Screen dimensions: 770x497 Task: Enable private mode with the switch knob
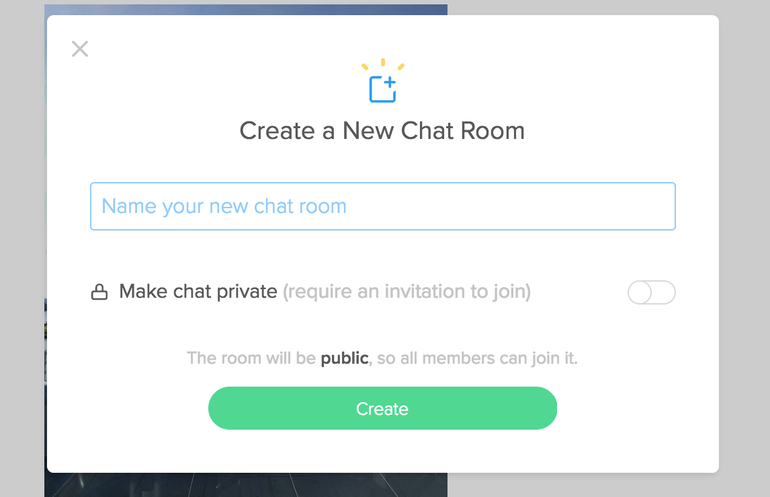click(x=640, y=293)
